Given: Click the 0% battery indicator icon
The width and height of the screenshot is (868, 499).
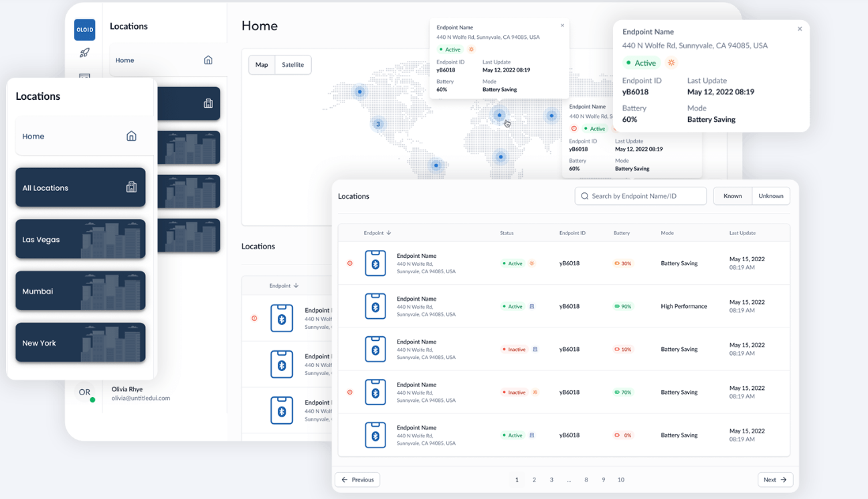Looking at the screenshot, I should [617, 435].
